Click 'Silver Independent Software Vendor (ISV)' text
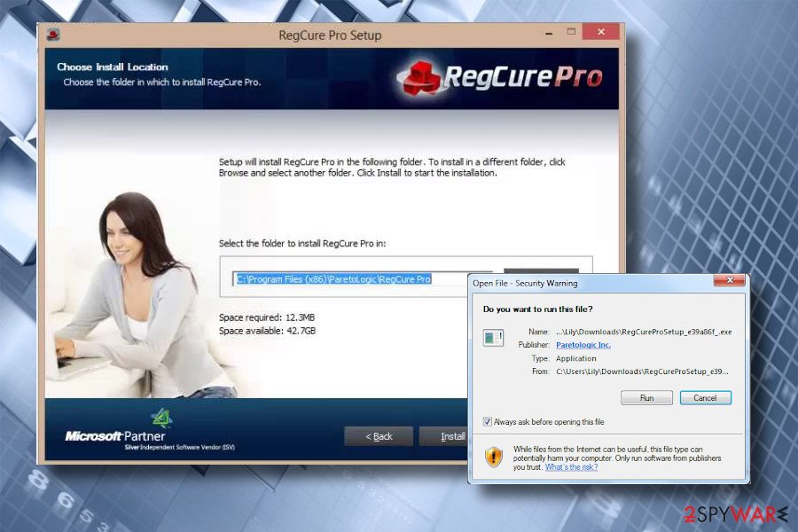798x532 pixels. point(180,448)
